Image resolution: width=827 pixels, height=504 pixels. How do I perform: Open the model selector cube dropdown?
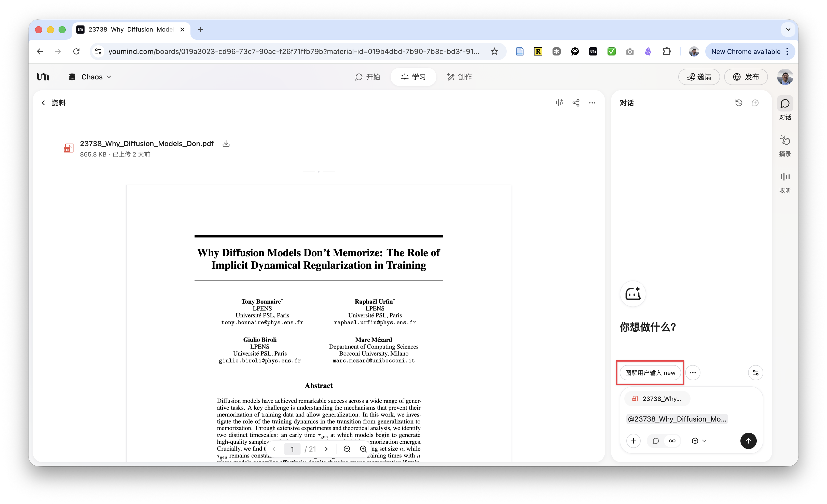coord(699,441)
